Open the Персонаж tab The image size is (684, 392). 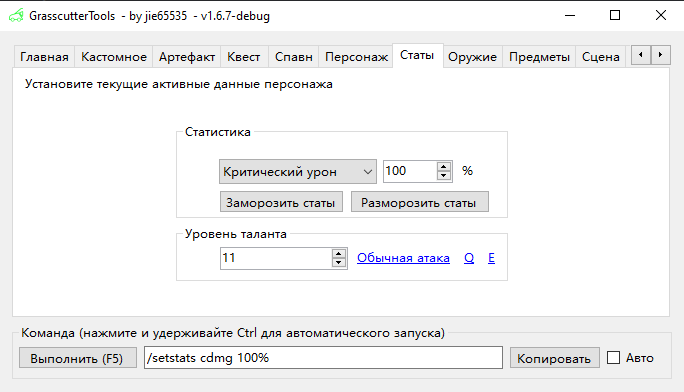(x=356, y=57)
